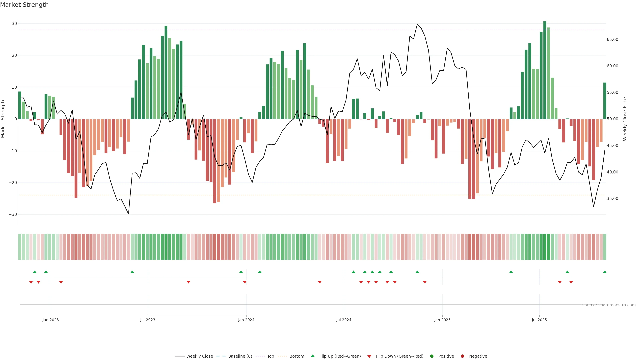Click the Weekly Close legend line
644x362 pixels.
pos(179,356)
